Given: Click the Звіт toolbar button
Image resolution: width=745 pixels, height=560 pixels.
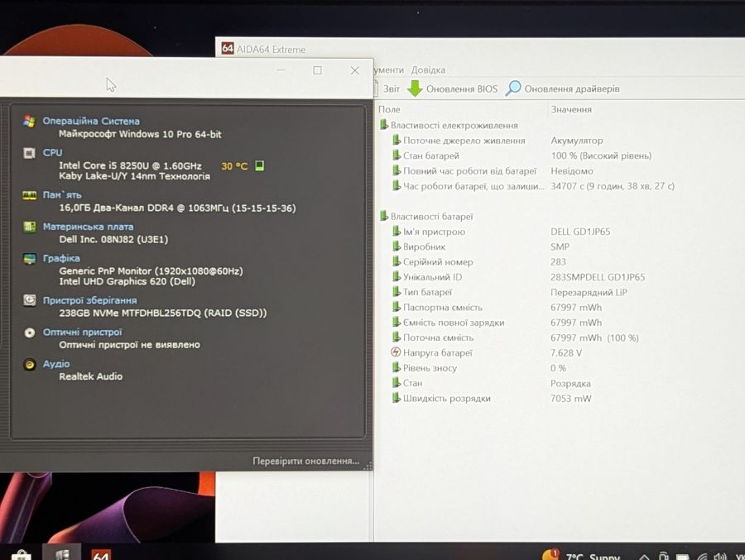Looking at the screenshot, I should coord(387,89).
